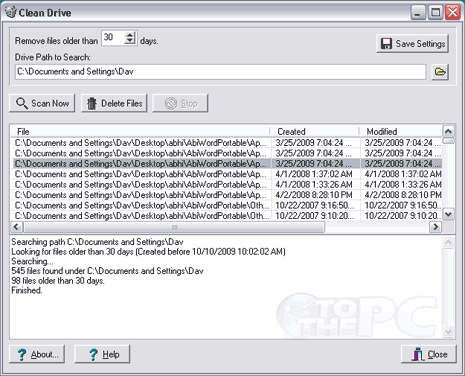Select the highlighted third file row
Viewport: 465px width, 376px height.
(x=227, y=164)
